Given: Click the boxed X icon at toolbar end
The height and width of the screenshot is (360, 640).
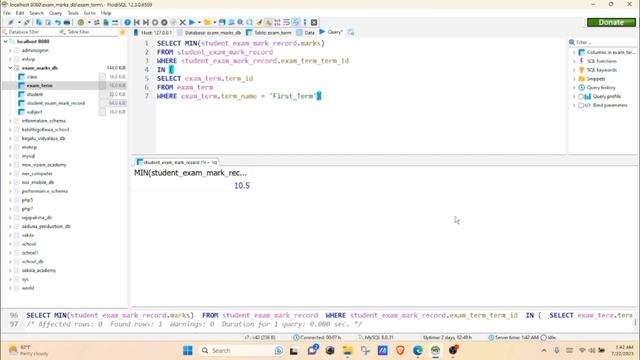Looking at the screenshot, I should pyautogui.click(x=314, y=22).
